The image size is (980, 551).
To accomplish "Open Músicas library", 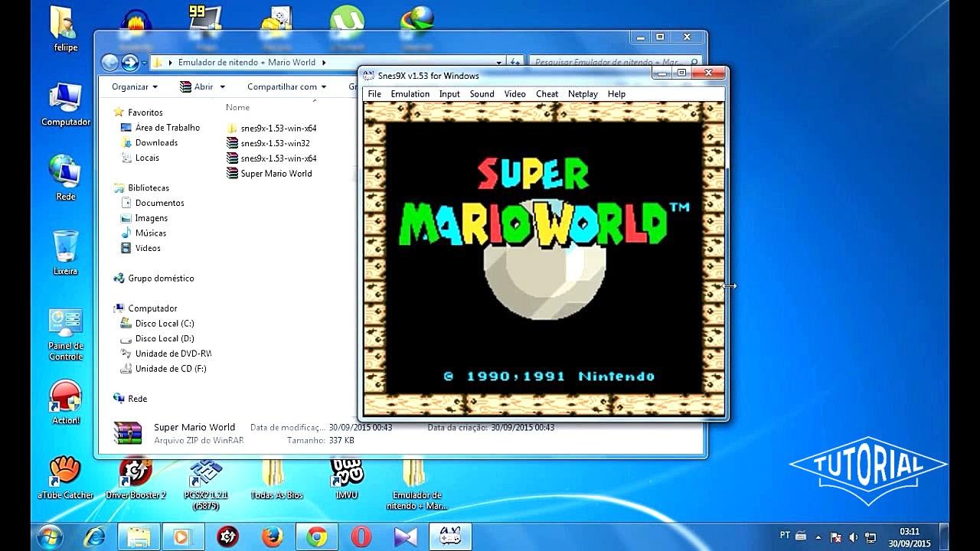I will click(x=144, y=233).
